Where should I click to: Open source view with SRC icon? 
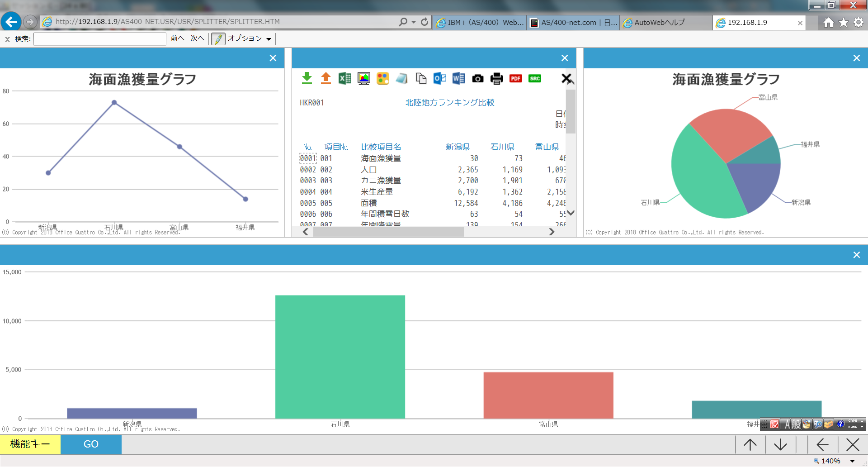point(534,78)
